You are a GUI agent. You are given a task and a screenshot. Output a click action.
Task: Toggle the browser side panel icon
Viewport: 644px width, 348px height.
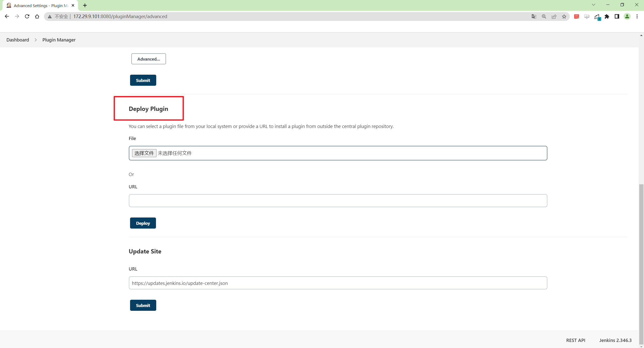[617, 16]
